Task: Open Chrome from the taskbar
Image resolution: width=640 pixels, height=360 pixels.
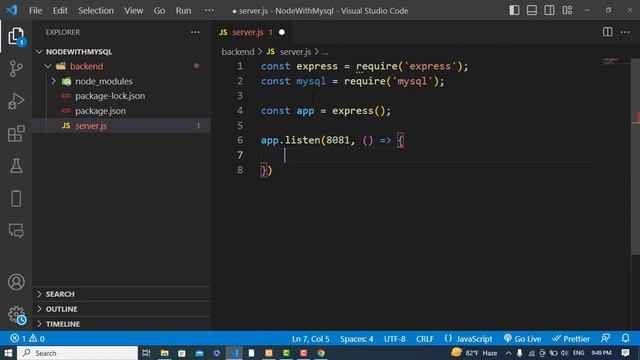Action: coord(321,353)
